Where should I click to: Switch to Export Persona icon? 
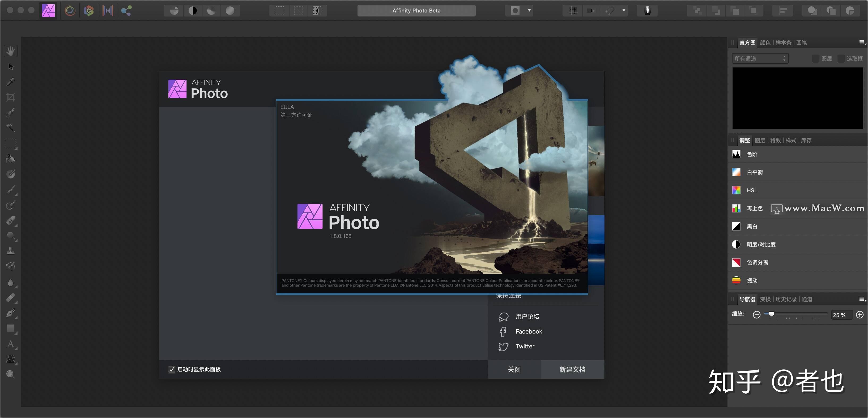(x=126, y=10)
